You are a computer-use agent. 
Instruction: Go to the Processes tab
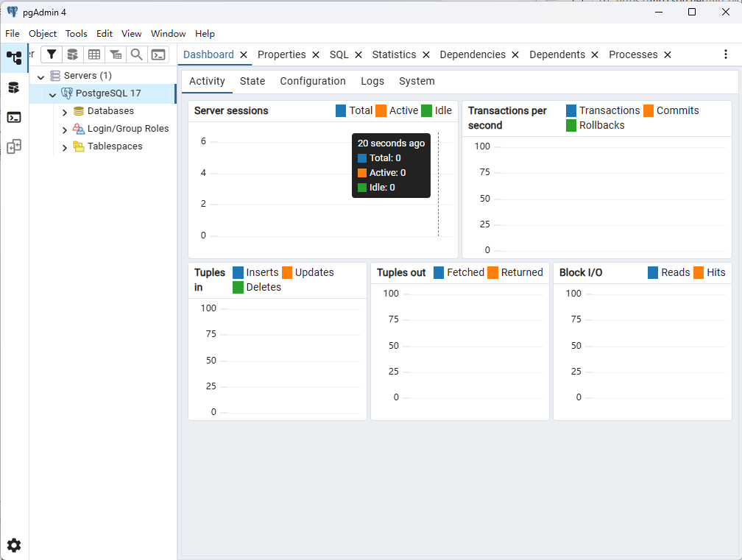[633, 54]
